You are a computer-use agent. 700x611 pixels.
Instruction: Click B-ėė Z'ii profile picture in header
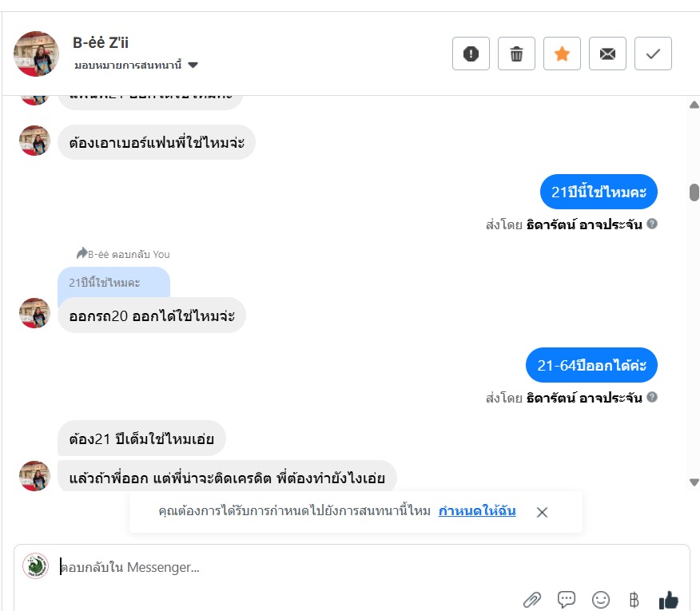point(36,54)
